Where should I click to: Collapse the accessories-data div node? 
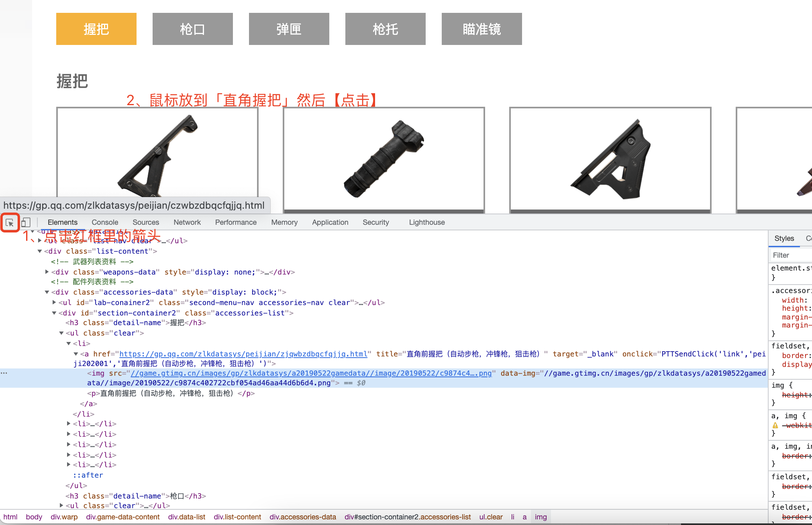click(47, 292)
